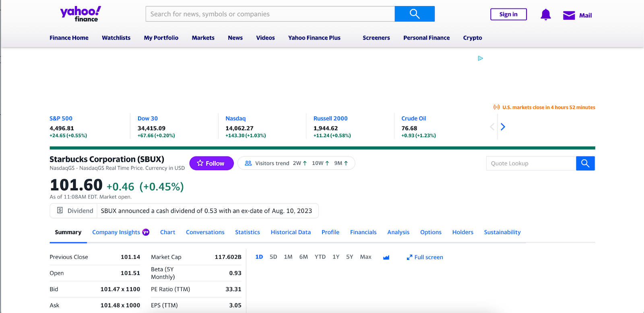Screen dimensions: 644x313
Task: Open the Profile tab
Action: pyautogui.click(x=330, y=232)
